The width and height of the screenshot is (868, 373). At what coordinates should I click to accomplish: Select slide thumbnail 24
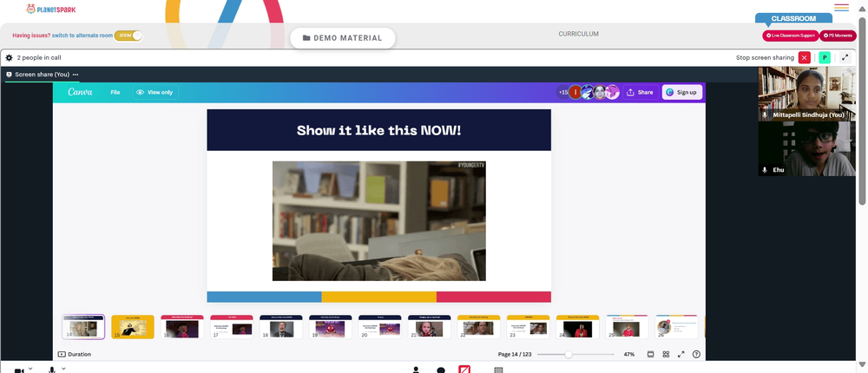[x=578, y=326]
